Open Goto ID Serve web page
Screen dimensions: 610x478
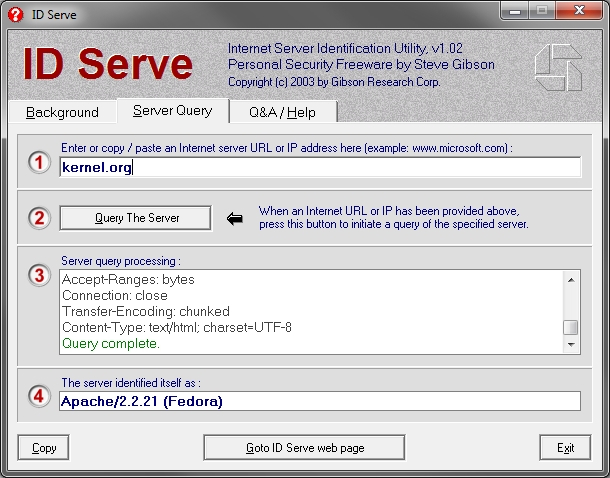point(304,448)
